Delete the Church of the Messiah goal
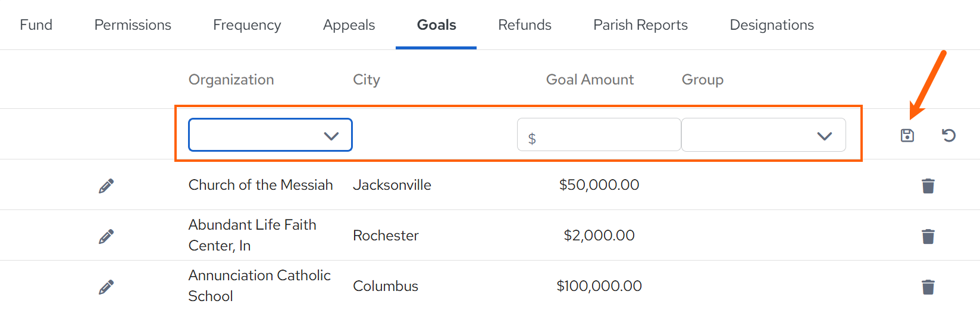The image size is (980, 310). (928, 186)
